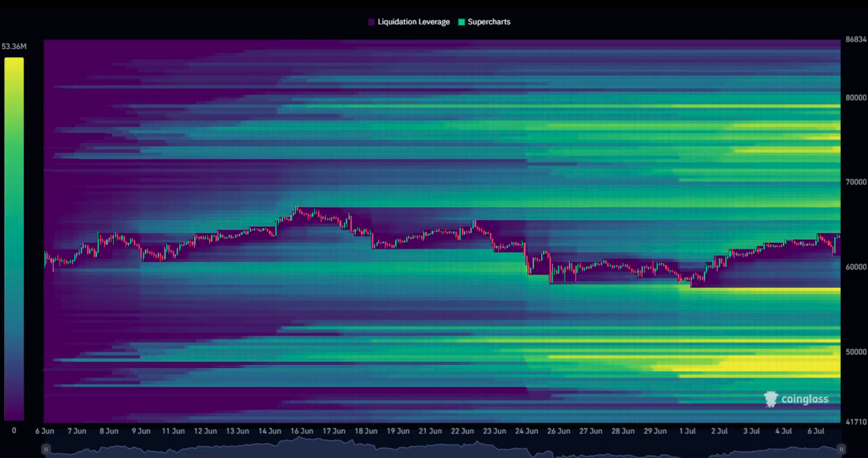This screenshot has width=868, height=458.
Task: Click the 70000 price axis label
Action: click(856, 181)
